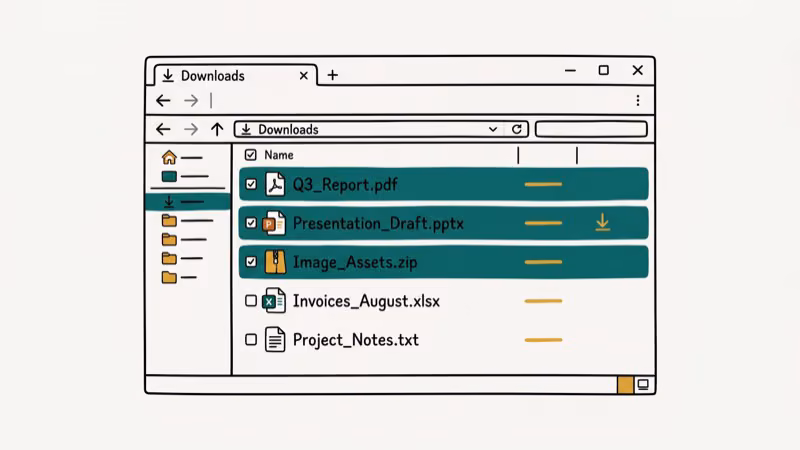The image size is (800, 450).
Task: Click the Excel icon of Invoices_August.xlsx
Action: click(x=274, y=301)
